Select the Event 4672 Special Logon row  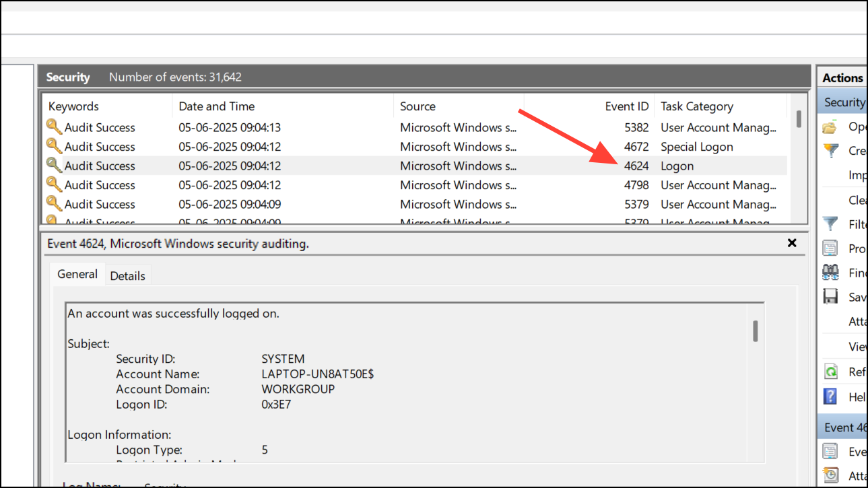(x=415, y=147)
